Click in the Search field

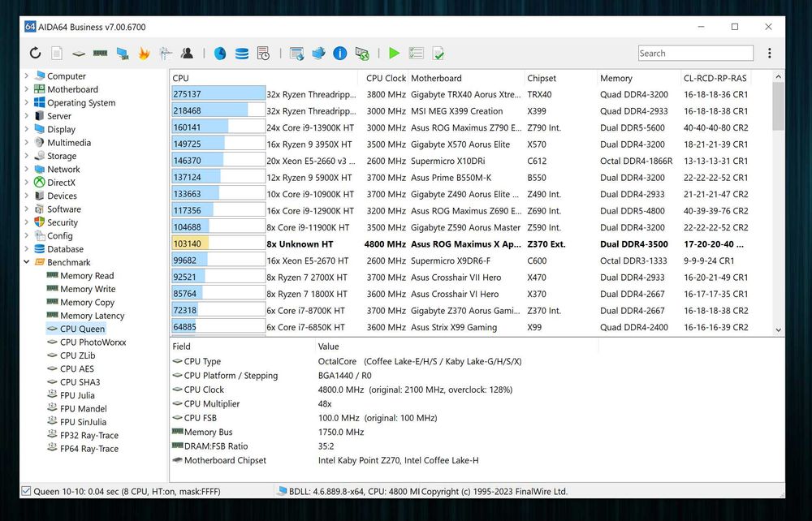point(696,53)
